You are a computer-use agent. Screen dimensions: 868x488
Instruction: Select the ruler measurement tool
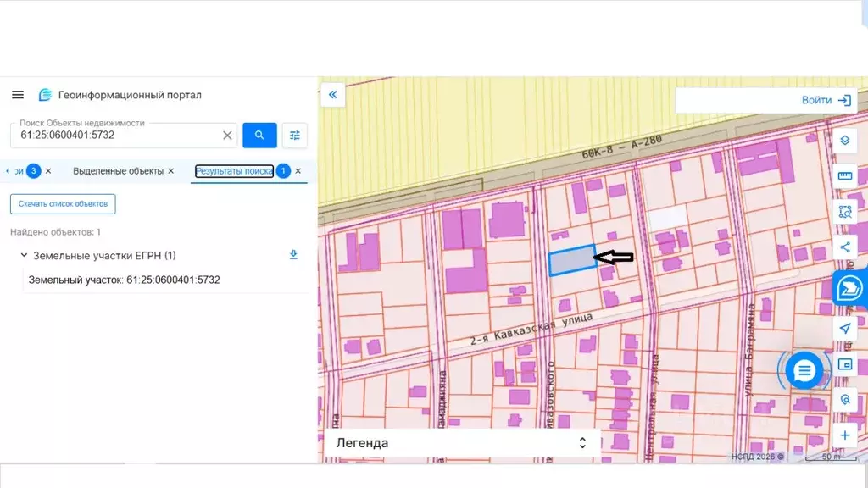844,175
